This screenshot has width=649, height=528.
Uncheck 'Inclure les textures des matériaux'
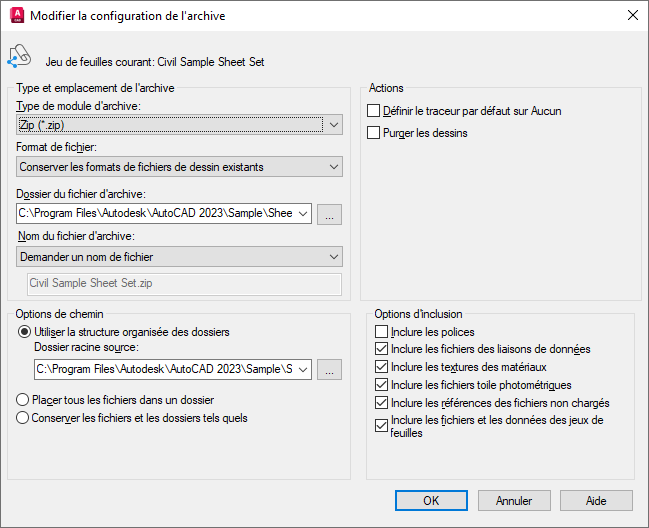tap(381, 367)
